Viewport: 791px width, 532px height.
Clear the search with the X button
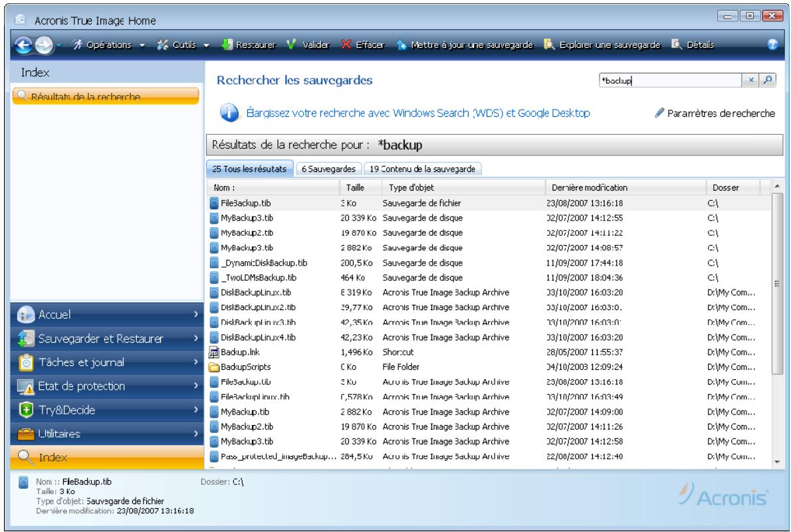pos(750,80)
